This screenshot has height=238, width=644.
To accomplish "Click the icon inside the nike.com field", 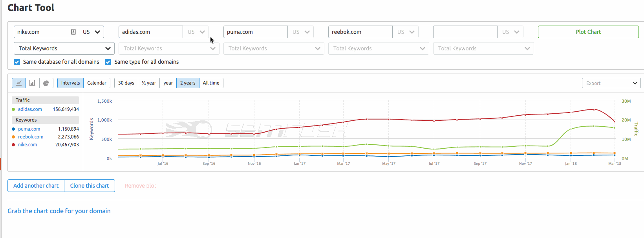I will [x=73, y=32].
